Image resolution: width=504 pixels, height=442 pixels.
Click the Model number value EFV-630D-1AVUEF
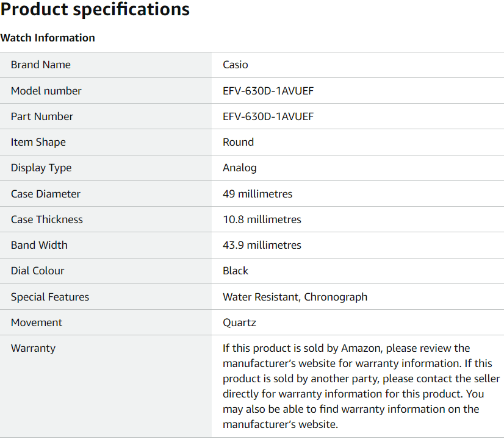[x=268, y=91]
